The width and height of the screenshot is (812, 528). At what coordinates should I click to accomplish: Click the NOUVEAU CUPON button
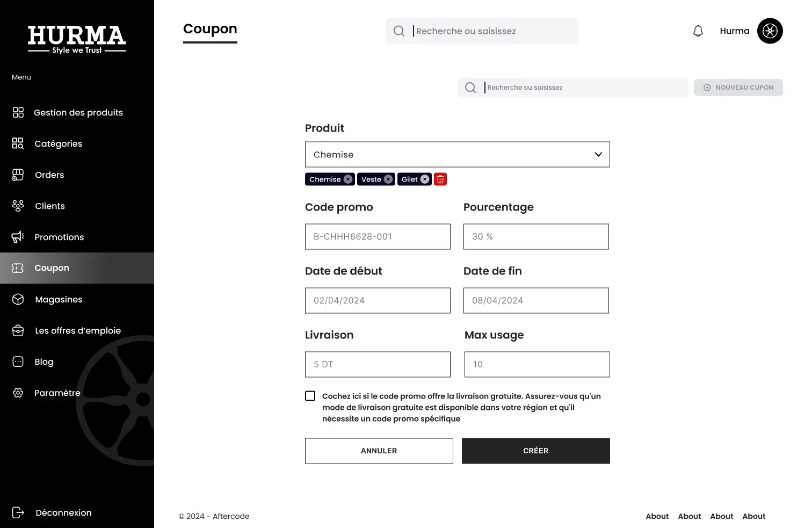pyautogui.click(x=738, y=88)
